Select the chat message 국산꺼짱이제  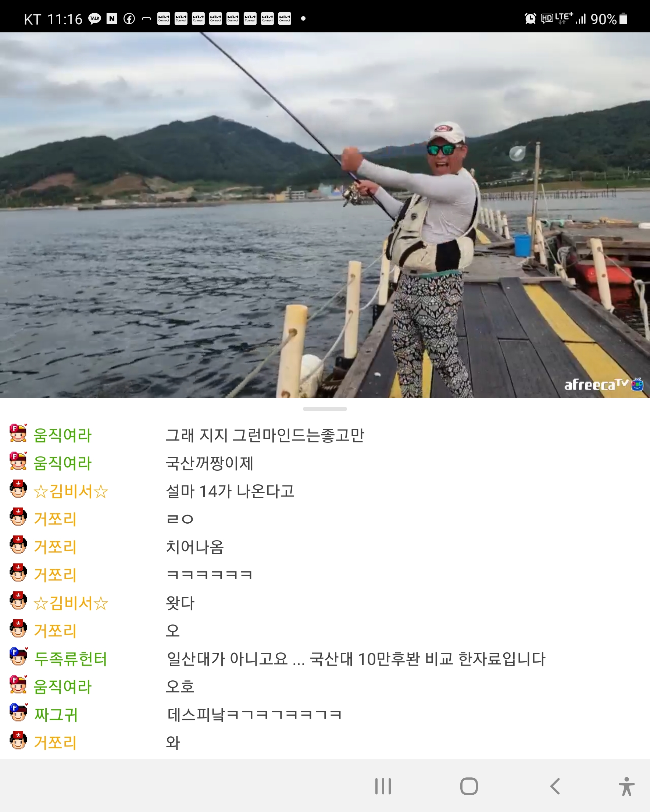[210, 463]
